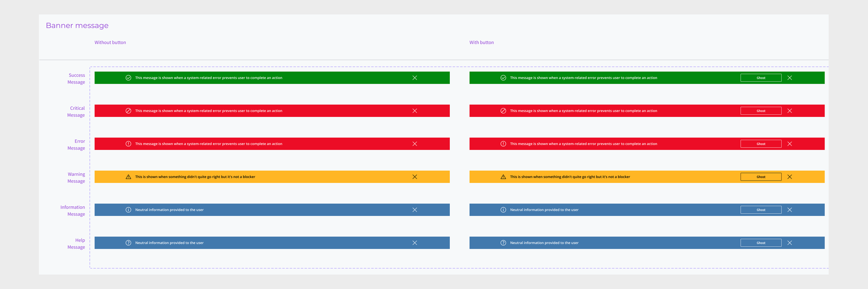Screen dimensions: 868x289
Task: Select the 'Information Message' row label
Action: (73, 210)
